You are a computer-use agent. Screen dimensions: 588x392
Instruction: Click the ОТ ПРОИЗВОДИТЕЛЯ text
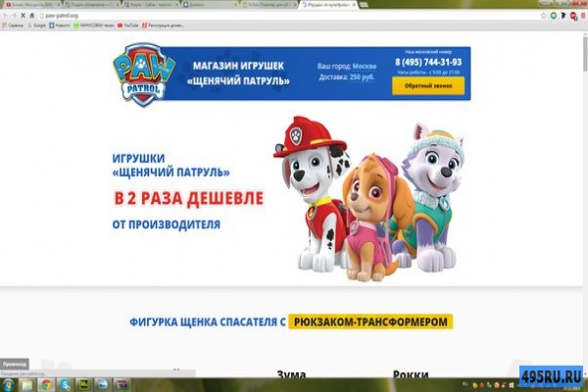pos(167,224)
